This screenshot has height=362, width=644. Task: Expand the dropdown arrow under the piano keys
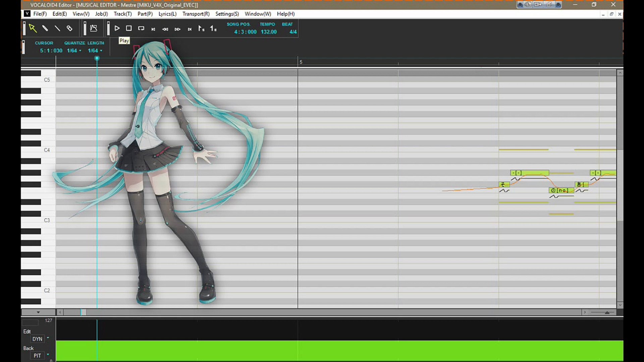point(38,312)
